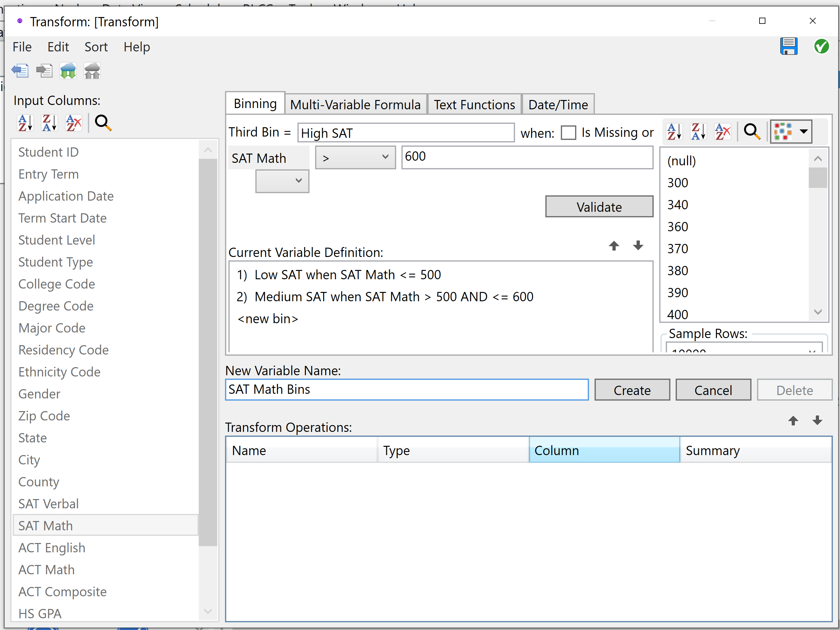Click the Third Bin name field
Viewport: 840px width, 630px height.
pos(406,133)
